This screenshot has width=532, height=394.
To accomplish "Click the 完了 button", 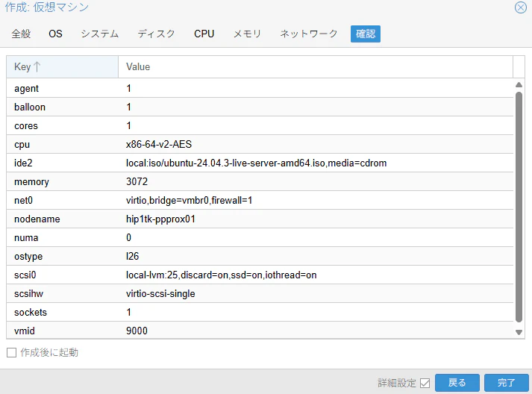I will pyautogui.click(x=506, y=383).
